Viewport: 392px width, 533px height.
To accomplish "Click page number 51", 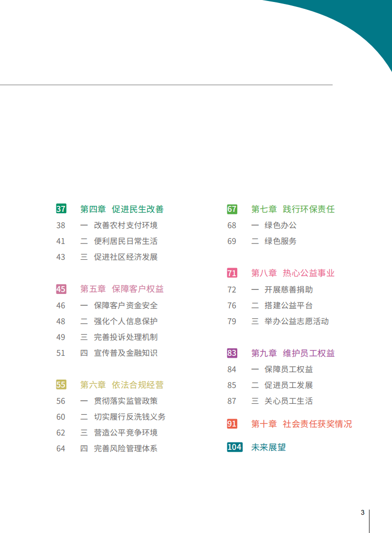I will coord(61,353).
